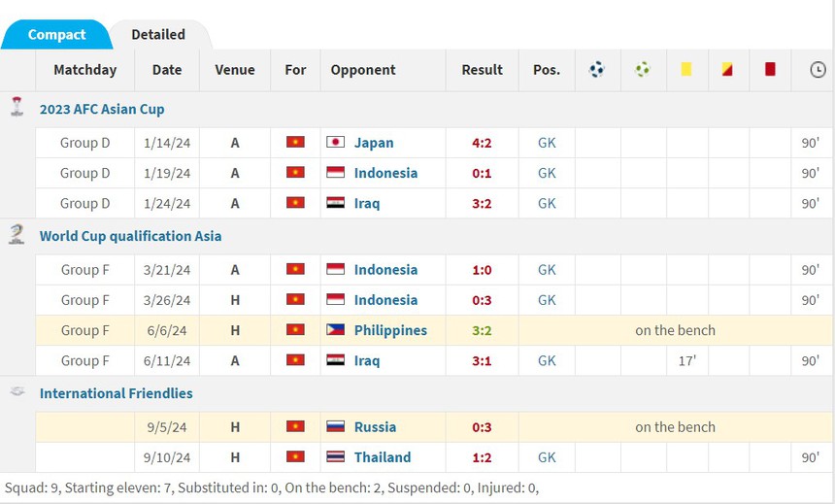Click the minutes played clock icon
Viewport: 835px width, 504px height.
click(817, 70)
